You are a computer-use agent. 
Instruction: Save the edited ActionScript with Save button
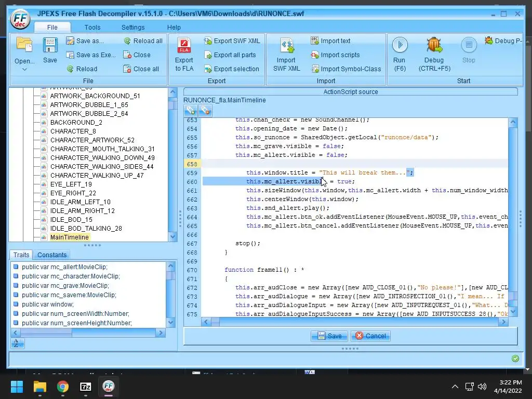329,336
